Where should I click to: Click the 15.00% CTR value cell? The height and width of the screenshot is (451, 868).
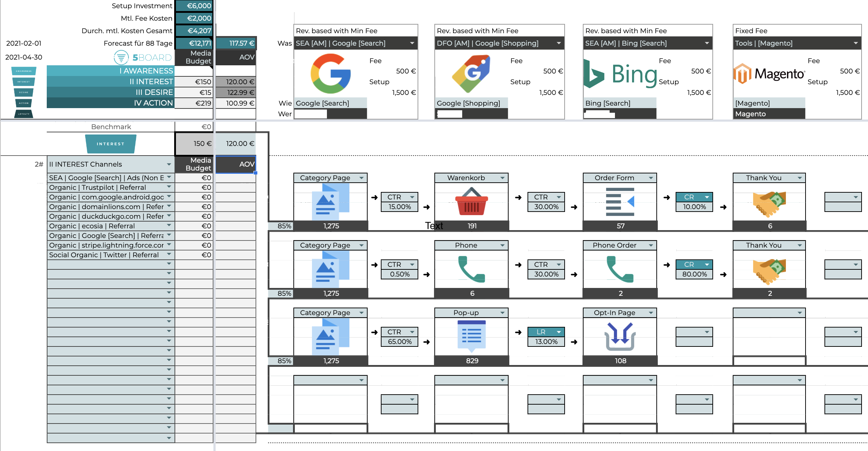coord(399,207)
